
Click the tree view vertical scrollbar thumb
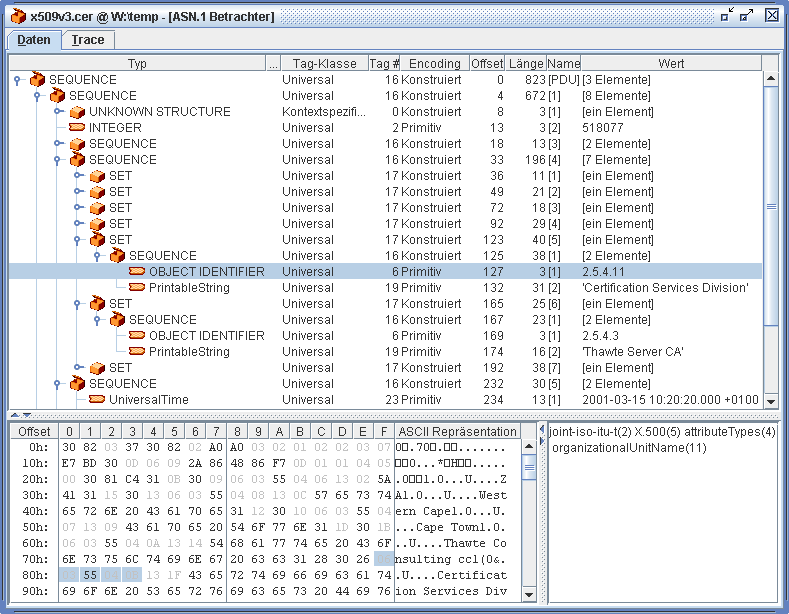pyautogui.click(x=771, y=206)
